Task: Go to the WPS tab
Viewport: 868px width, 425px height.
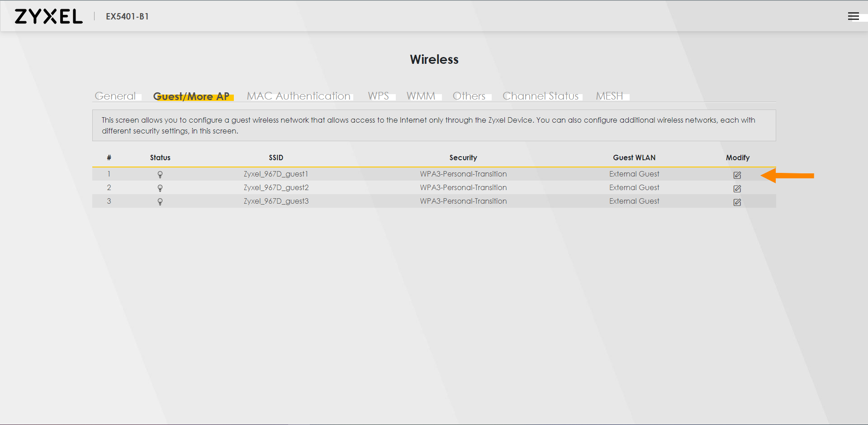Action: pyautogui.click(x=378, y=96)
